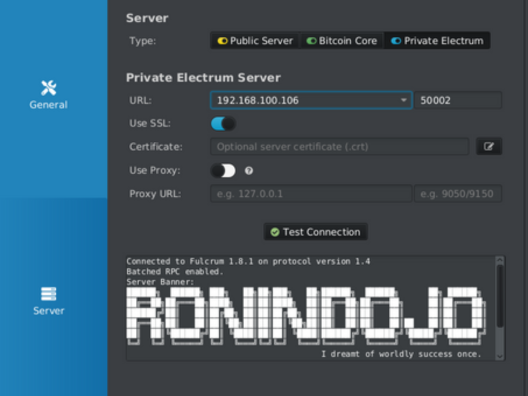This screenshot has width=528, height=396.
Task: Open the Use Proxy help icon
Action: 249,171
